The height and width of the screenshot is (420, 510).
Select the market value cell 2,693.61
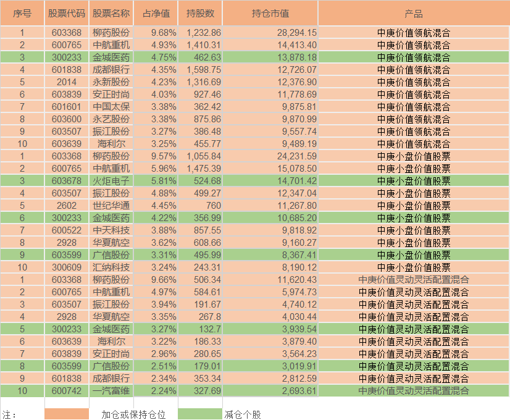point(270,391)
